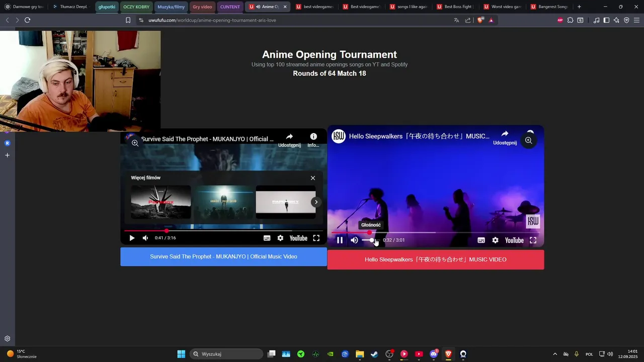Open the Muzyka/filmy tab group
644x362 pixels.
click(171, 7)
